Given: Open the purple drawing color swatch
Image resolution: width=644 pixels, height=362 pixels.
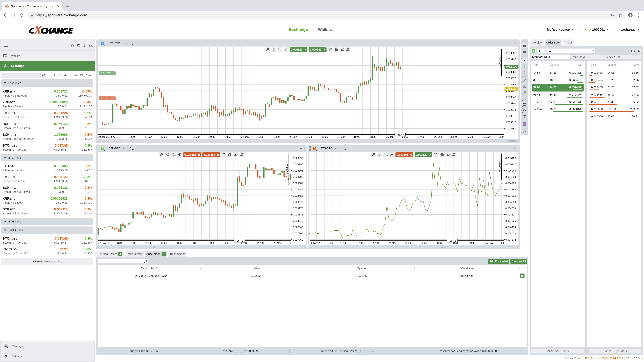Looking at the screenshot, I should click(525, 124).
